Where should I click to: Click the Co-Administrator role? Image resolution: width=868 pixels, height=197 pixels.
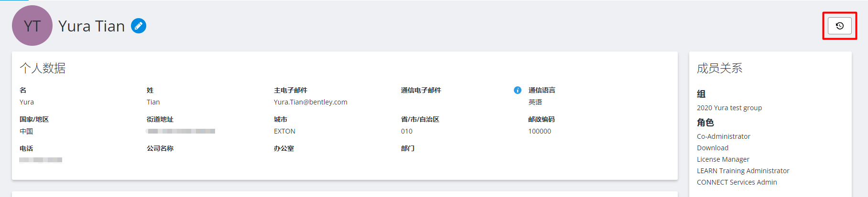tap(723, 136)
